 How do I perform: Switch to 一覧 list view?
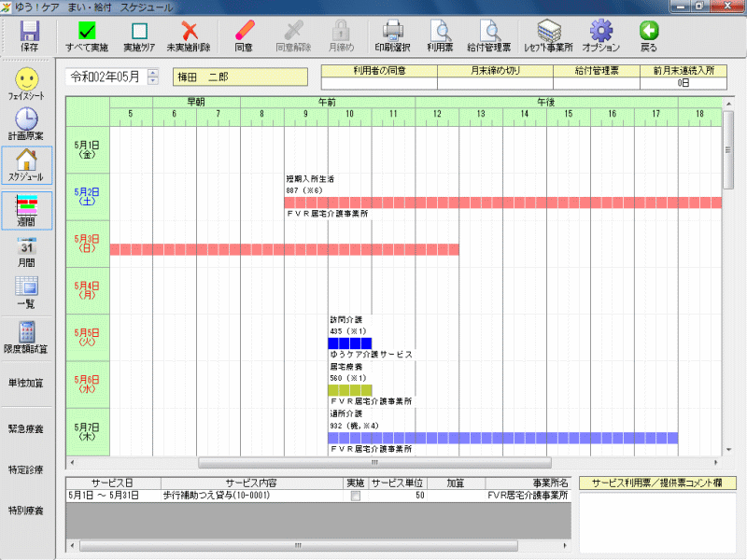27,292
